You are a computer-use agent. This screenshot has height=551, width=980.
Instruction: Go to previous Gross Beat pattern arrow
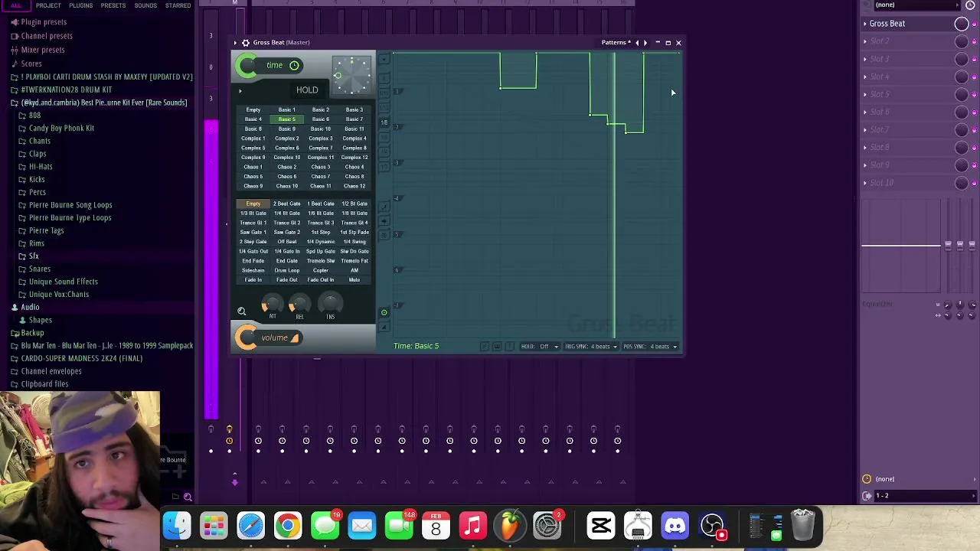(x=637, y=43)
